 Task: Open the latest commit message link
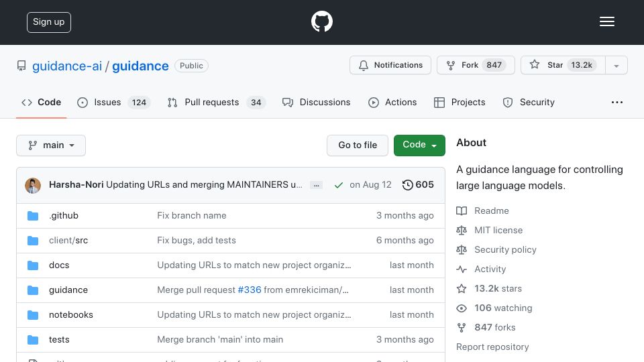pyautogui.click(x=204, y=185)
